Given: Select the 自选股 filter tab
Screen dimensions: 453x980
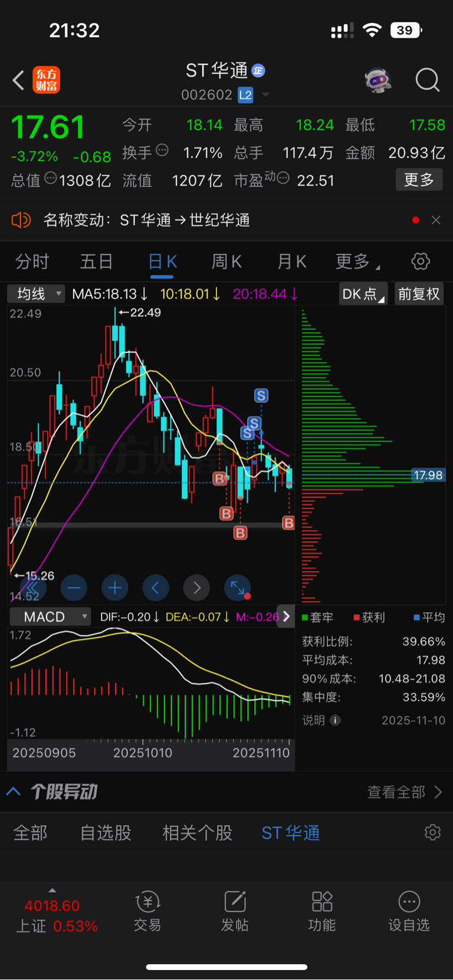Looking at the screenshot, I should 106,833.
